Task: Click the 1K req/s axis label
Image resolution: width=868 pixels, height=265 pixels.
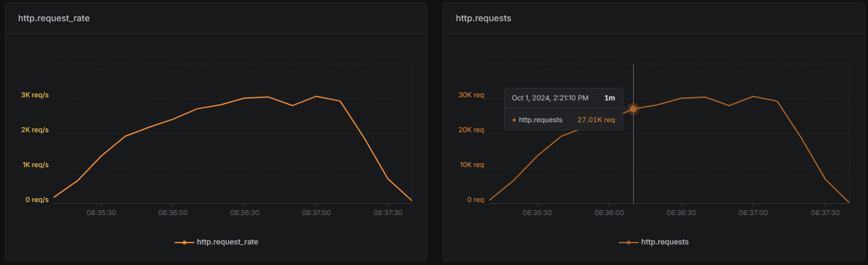Action: coord(35,165)
